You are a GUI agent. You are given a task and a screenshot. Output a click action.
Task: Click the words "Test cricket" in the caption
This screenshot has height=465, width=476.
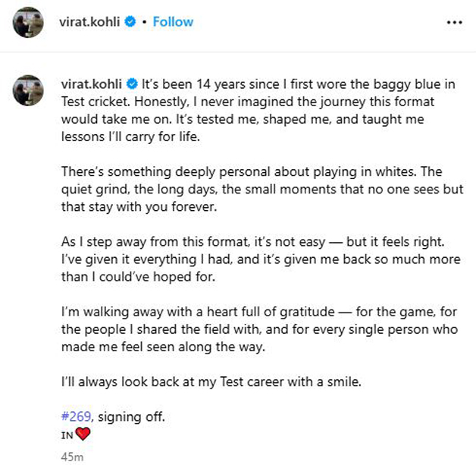point(96,101)
